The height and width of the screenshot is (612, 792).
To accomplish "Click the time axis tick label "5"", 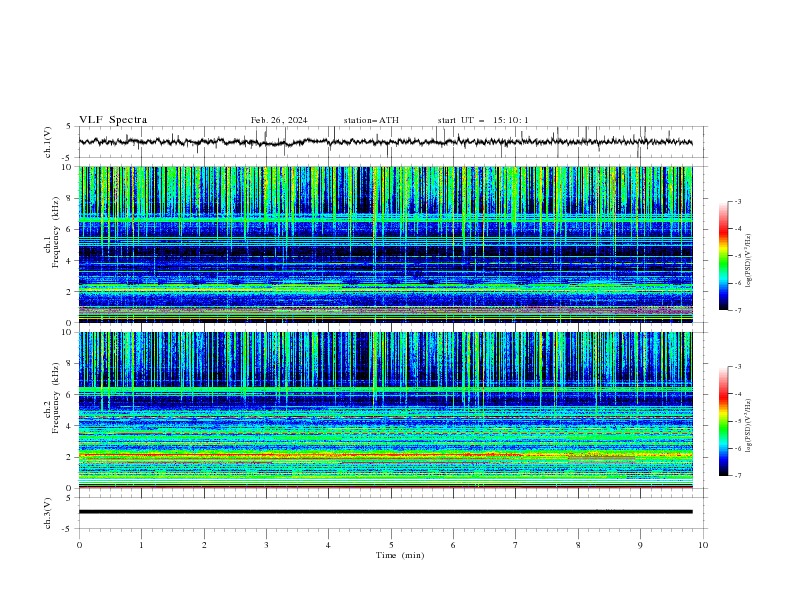I will click(x=391, y=545).
